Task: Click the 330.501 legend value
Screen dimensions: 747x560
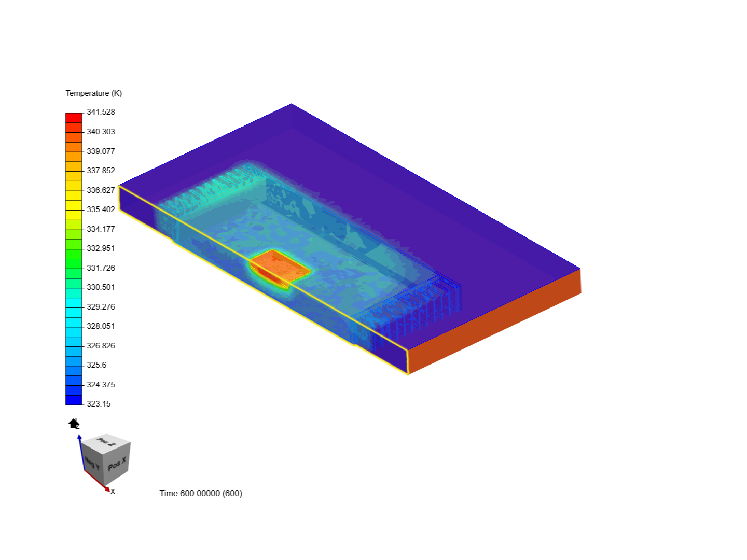Action: 101,287
